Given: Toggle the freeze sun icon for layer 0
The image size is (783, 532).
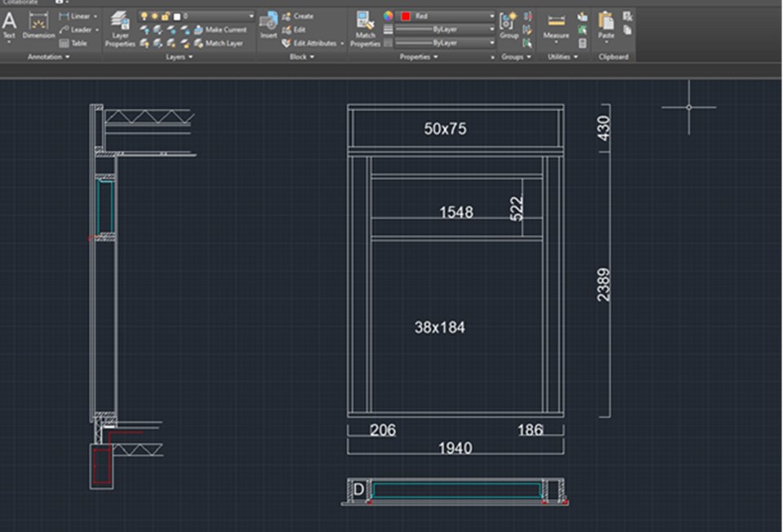Looking at the screenshot, I should (154, 16).
